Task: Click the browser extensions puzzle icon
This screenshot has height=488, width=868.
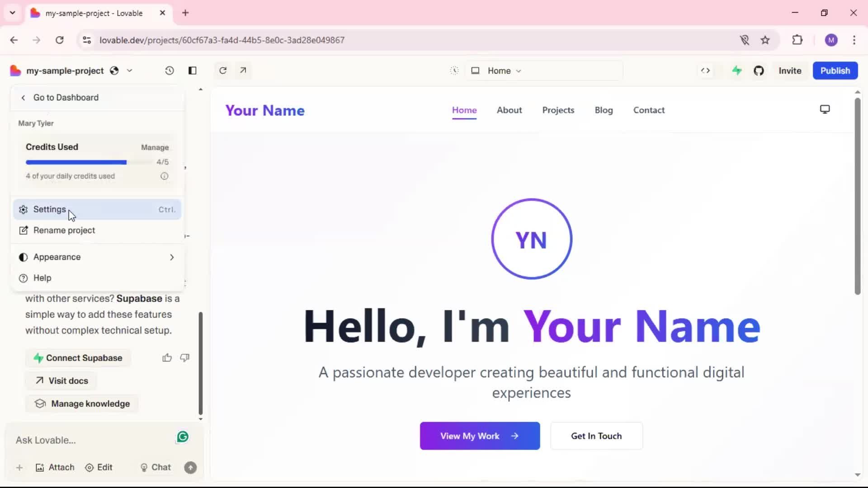Action: tap(797, 40)
